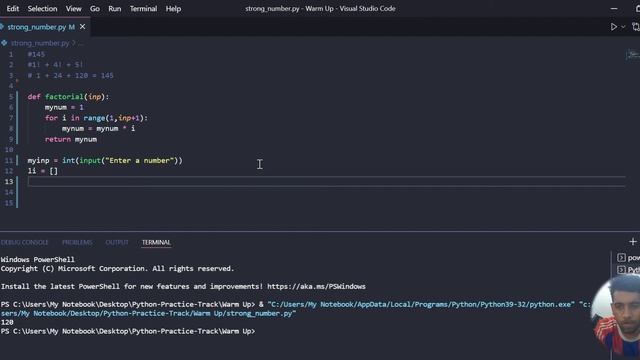Click line number 5 in gutter
The image size is (640, 360).
point(11,97)
